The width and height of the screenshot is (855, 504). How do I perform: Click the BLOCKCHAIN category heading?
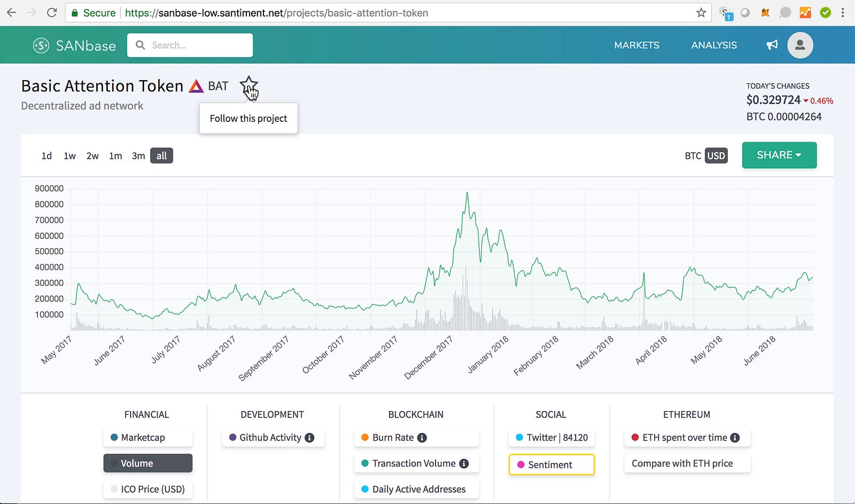pyautogui.click(x=416, y=415)
